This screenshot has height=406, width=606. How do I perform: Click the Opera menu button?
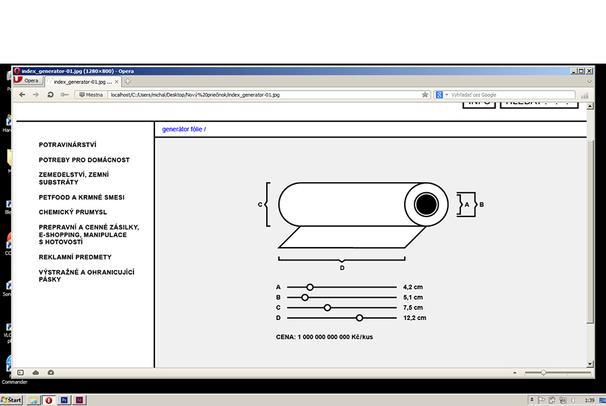point(29,81)
